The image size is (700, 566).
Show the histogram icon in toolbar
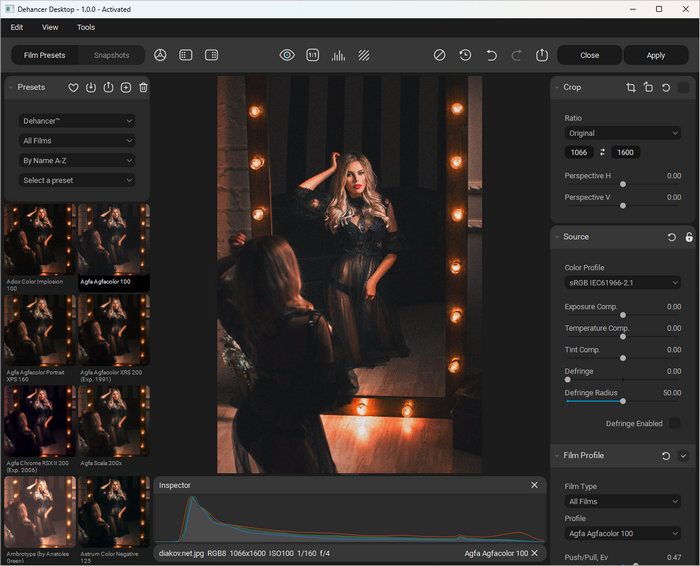(x=339, y=55)
